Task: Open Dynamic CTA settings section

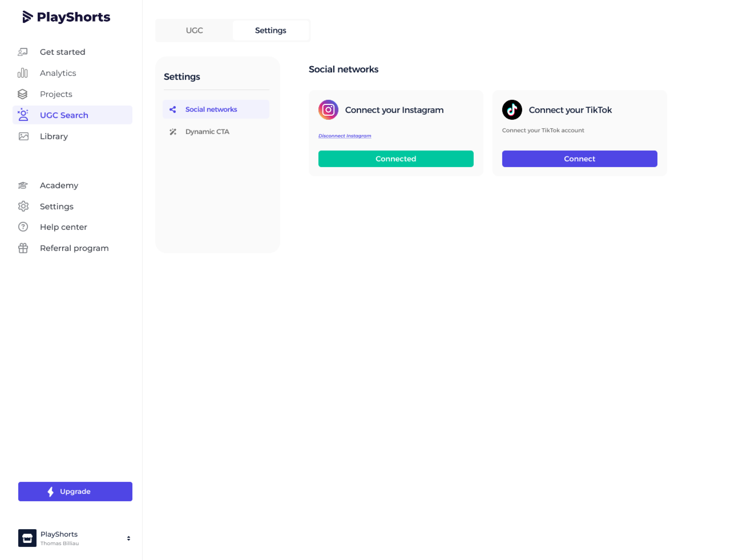Action: [207, 132]
